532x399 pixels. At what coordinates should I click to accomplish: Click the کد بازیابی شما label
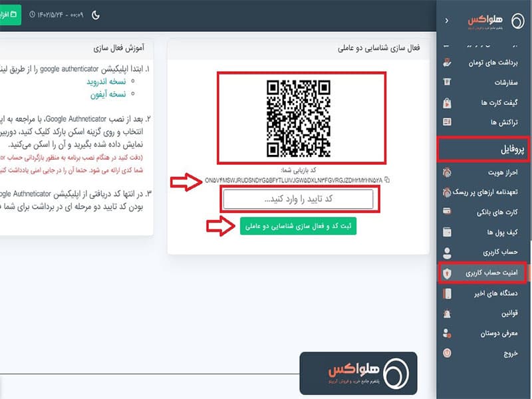[x=298, y=170]
